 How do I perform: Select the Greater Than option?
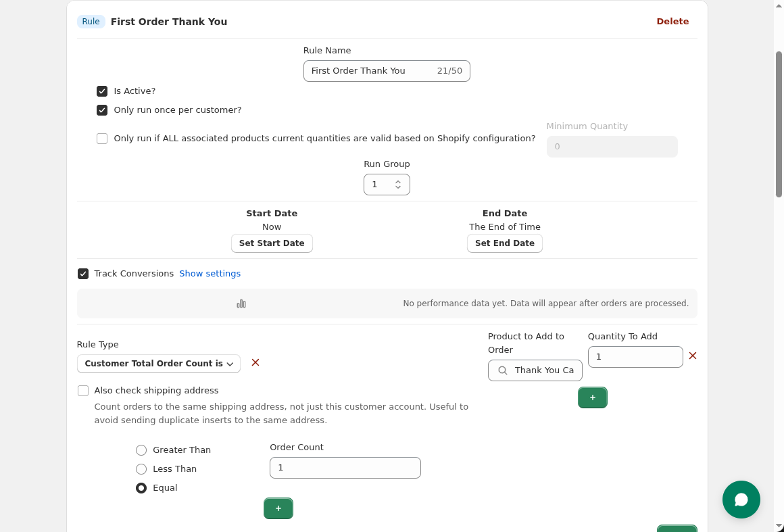click(141, 450)
